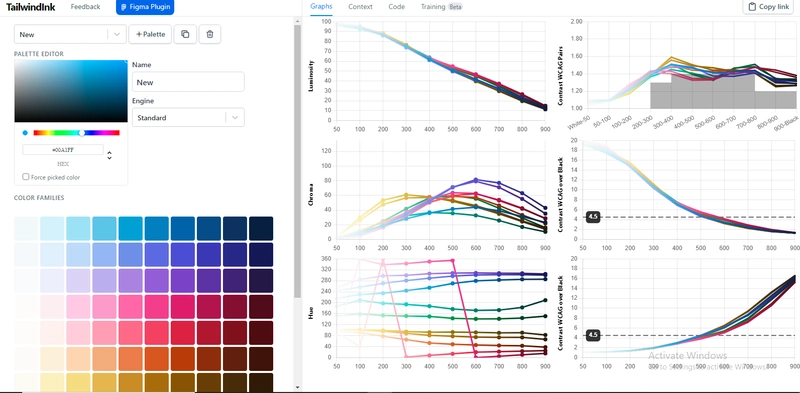This screenshot has width=800, height=393.
Task: Click the + Palette button
Action: pyautogui.click(x=151, y=34)
